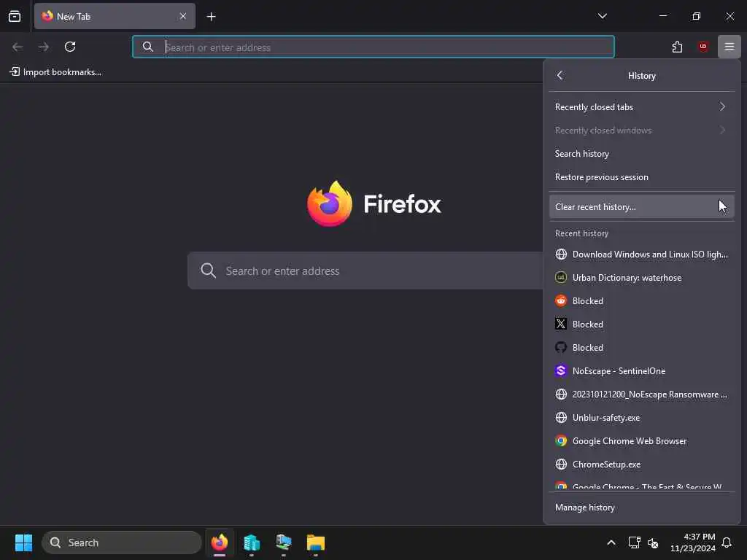The image size is (747, 560).
Task: Open the list all tabs dropdown
Action: [602, 16]
